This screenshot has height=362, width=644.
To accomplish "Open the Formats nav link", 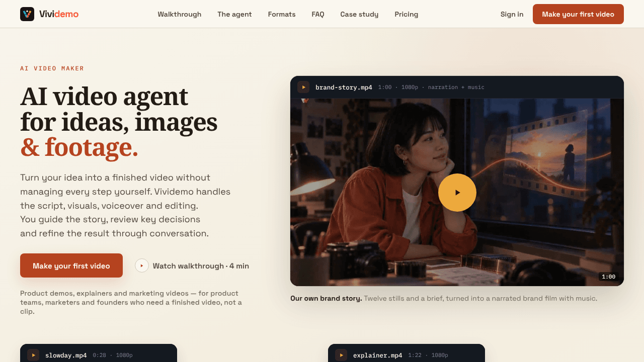I will (282, 14).
